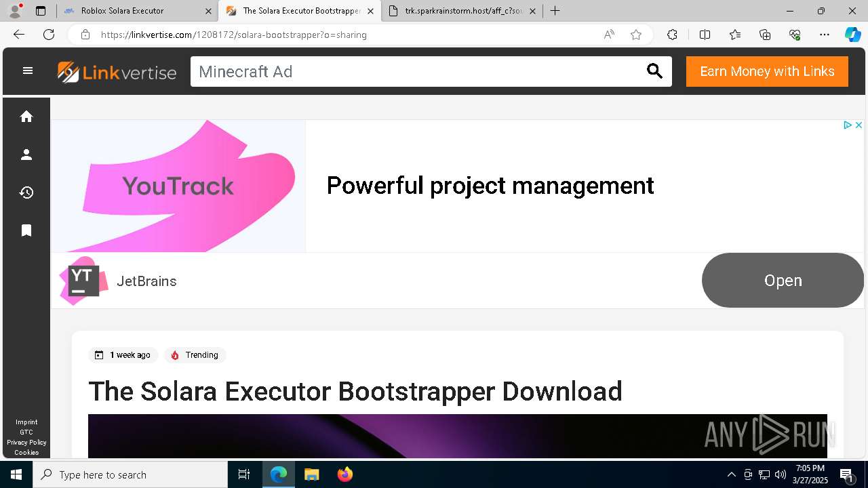Open Firefox from taskbar

click(345, 474)
